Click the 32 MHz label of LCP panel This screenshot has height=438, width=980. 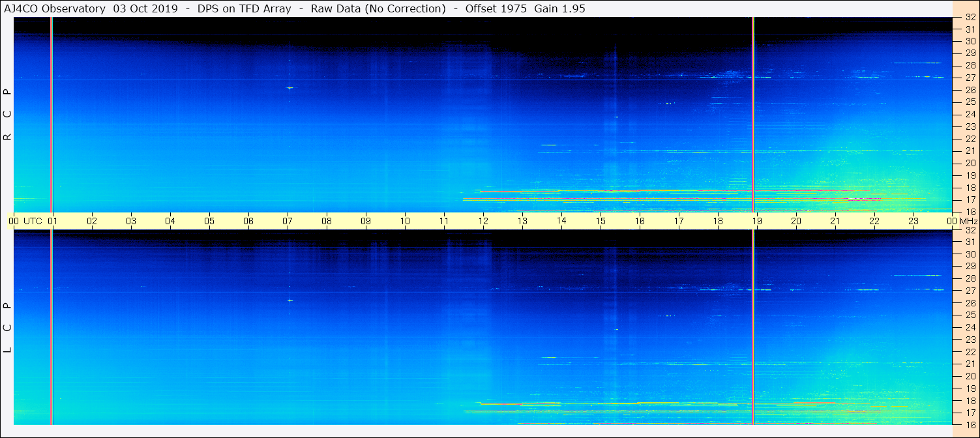970,230
